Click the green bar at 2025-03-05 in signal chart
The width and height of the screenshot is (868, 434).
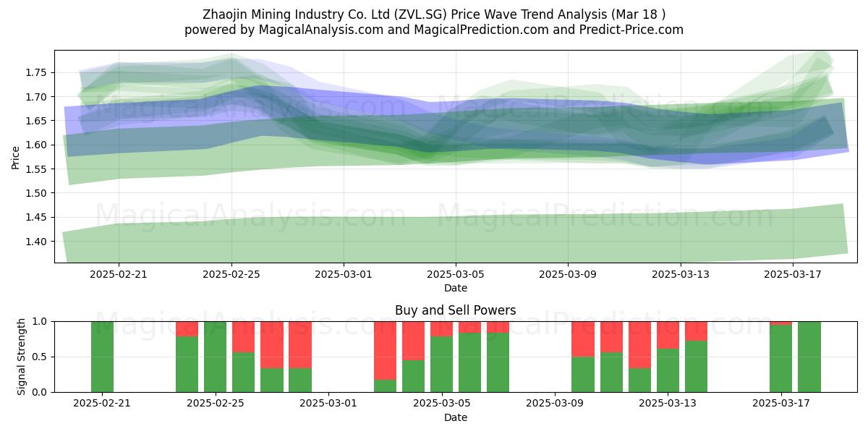[441, 364]
